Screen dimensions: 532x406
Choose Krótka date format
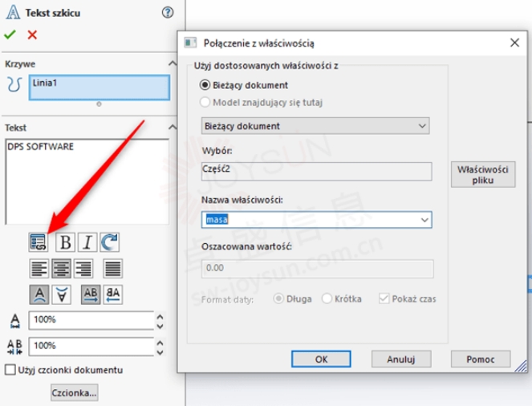coord(327,298)
